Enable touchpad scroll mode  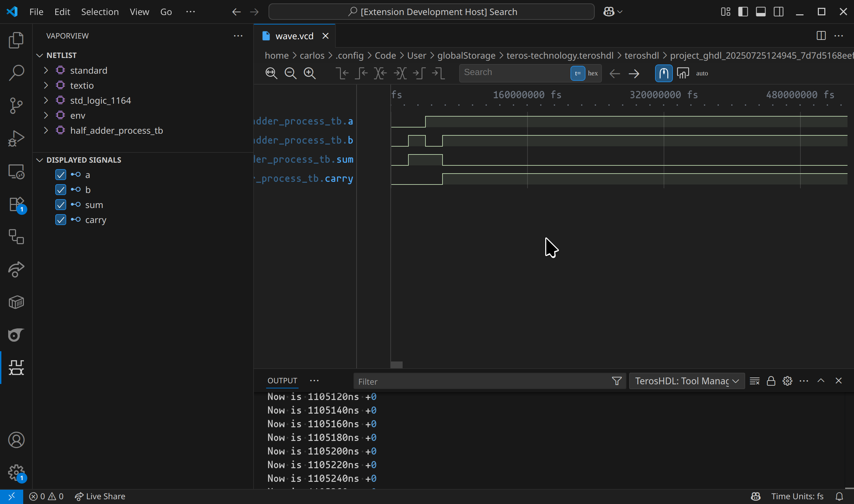click(x=683, y=73)
